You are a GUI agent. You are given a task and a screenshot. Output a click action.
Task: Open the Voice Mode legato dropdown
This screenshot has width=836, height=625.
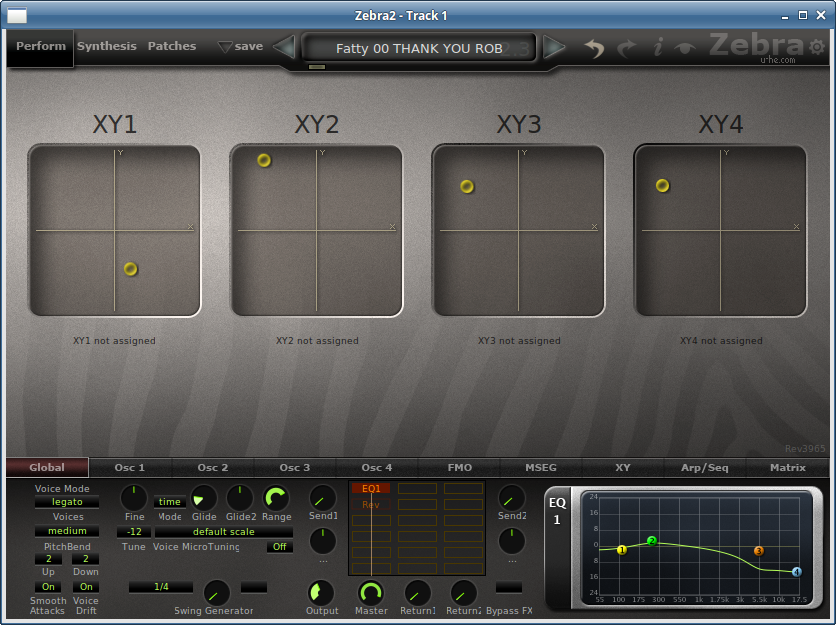pos(67,502)
